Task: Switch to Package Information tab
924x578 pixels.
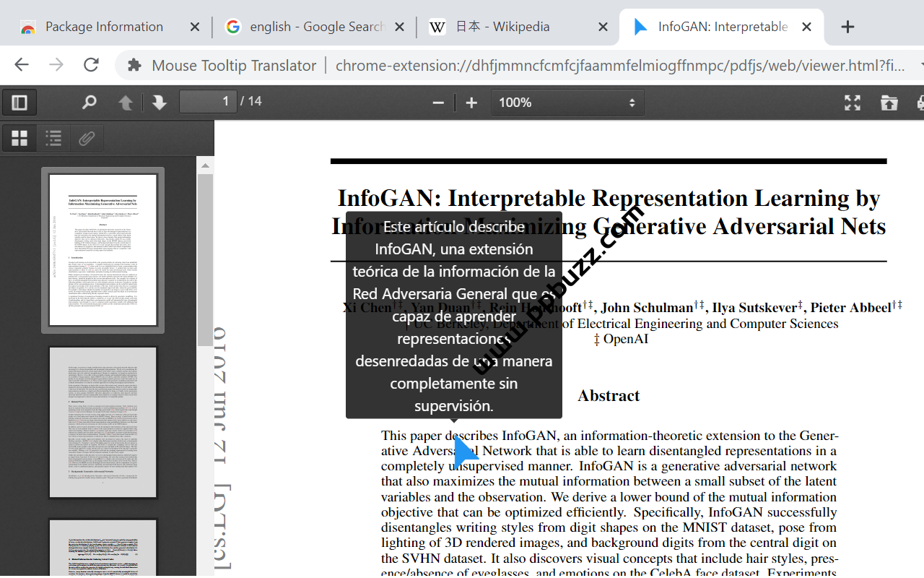Action: 104,27
